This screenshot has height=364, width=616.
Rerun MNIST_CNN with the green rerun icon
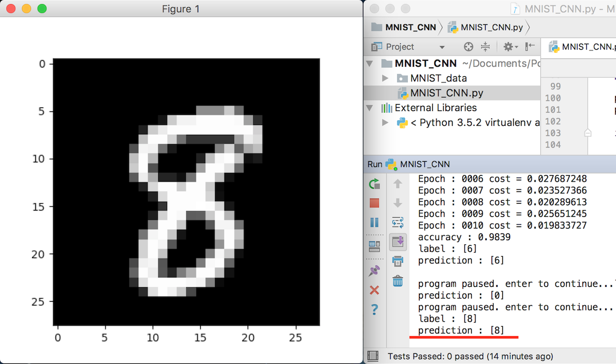(x=374, y=184)
